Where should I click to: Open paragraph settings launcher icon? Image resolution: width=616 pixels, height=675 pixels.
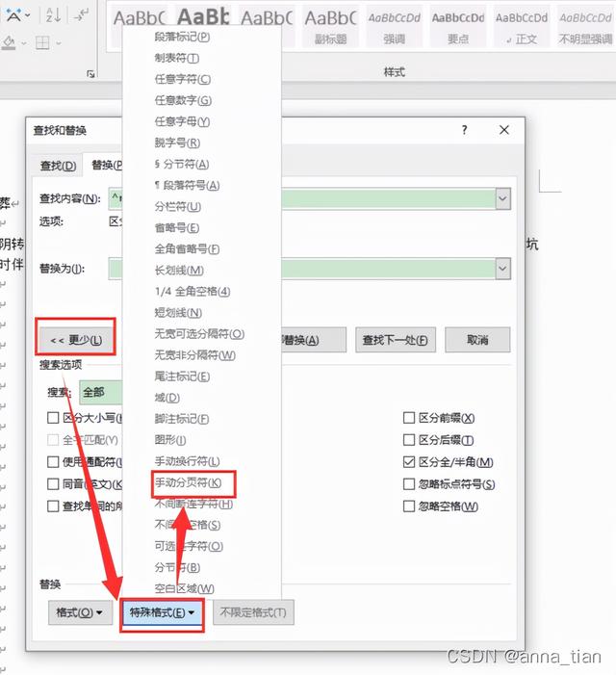pyautogui.click(x=90, y=73)
